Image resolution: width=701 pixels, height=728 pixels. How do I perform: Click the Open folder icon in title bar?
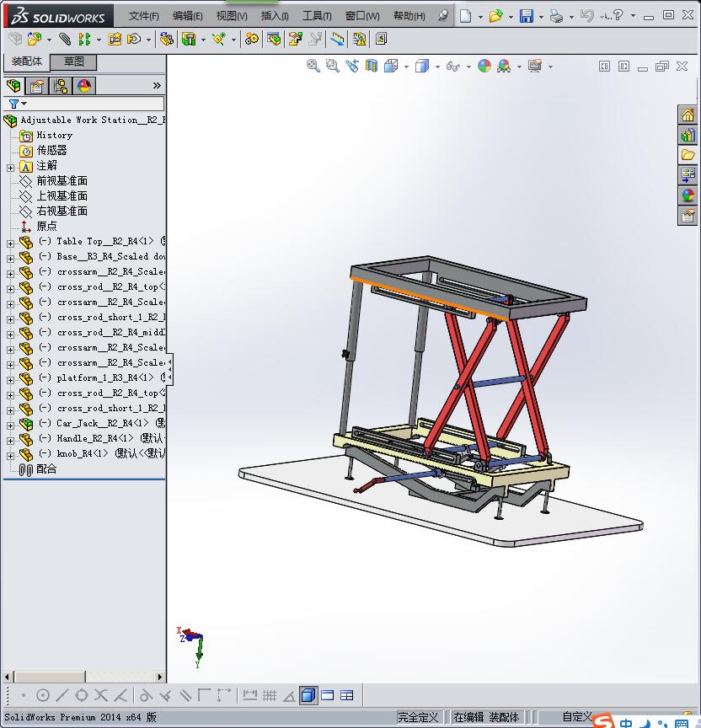click(495, 16)
